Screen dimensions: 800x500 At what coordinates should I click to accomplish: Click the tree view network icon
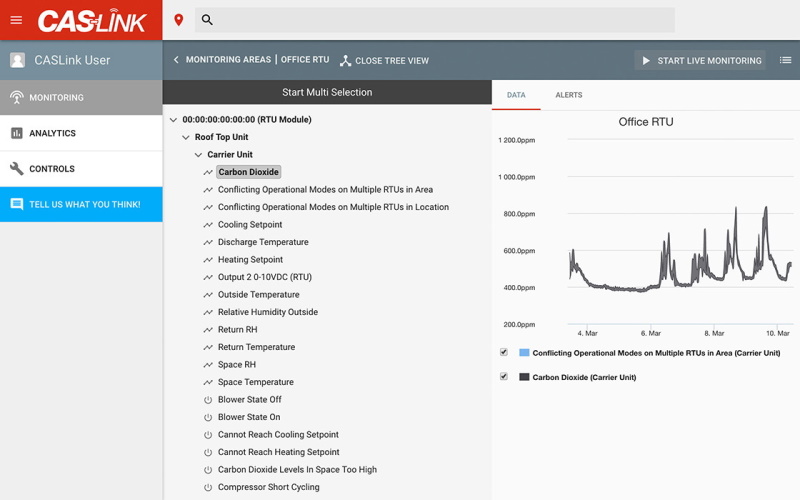(x=345, y=61)
